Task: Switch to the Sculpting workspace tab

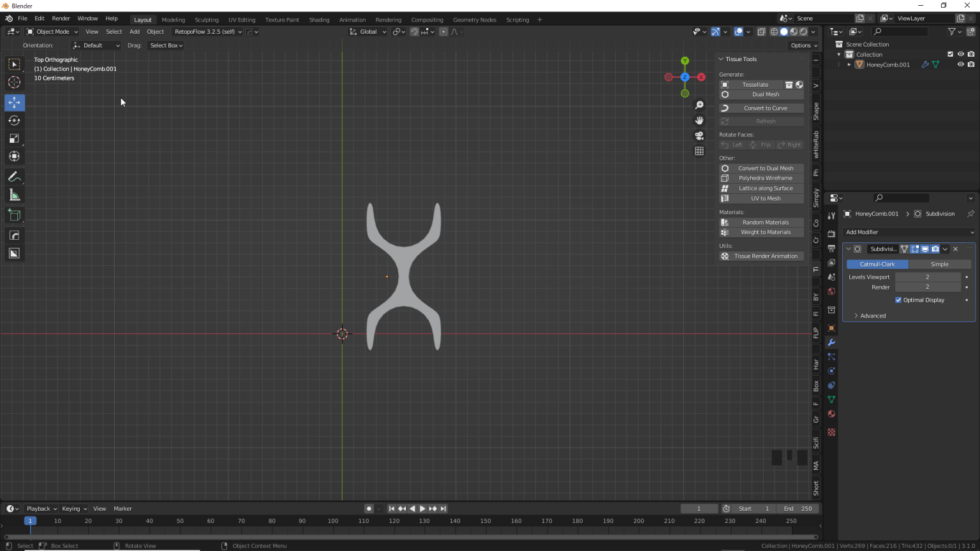Action: (x=207, y=19)
